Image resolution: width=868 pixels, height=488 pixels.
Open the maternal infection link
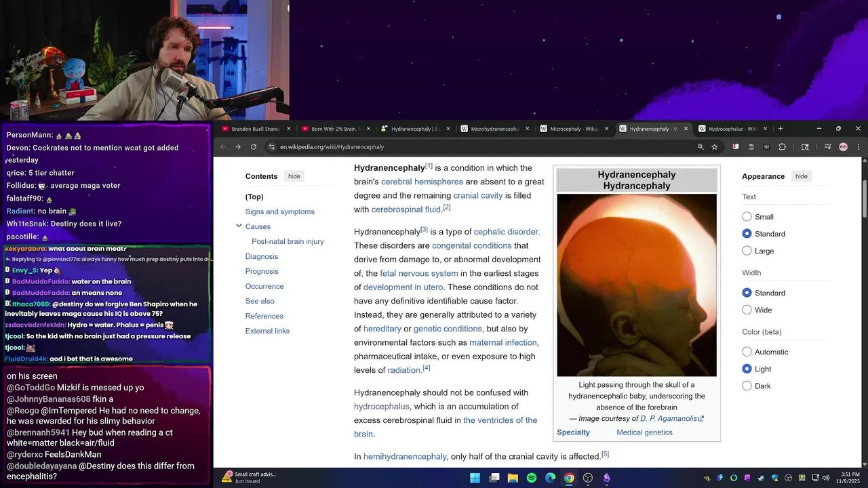[503, 342]
